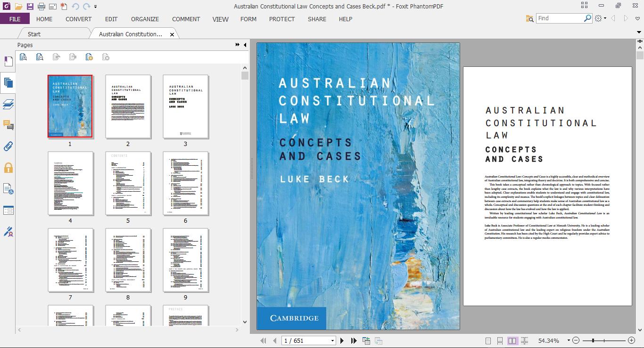This screenshot has height=348, width=644.
Task: Select page 8 thumbnail
Action: pos(128,260)
